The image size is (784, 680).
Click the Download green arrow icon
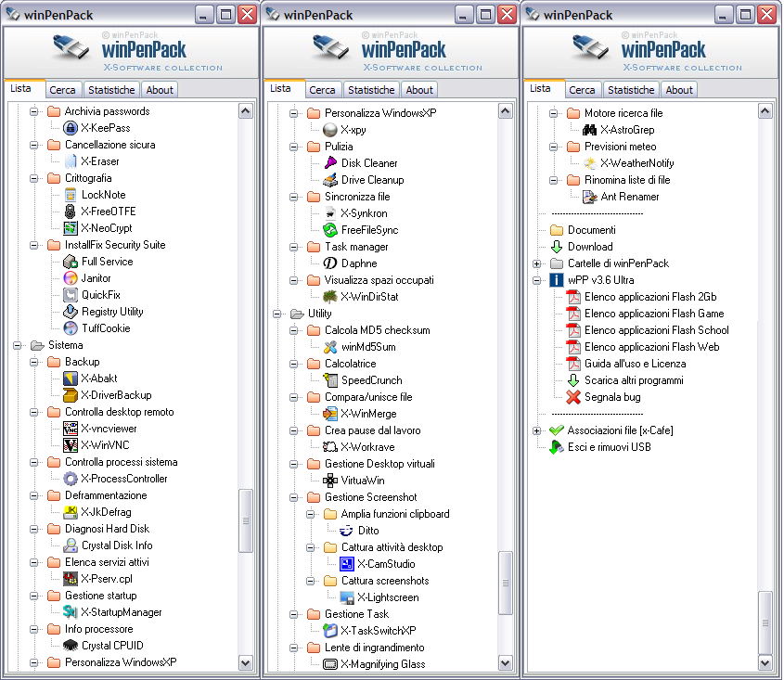click(x=557, y=247)
